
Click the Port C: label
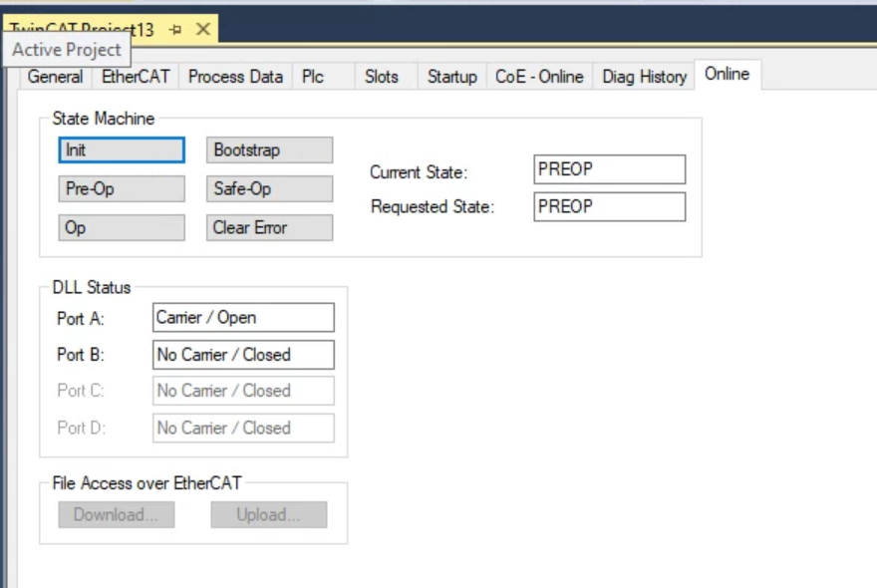[x=81, y=391]
